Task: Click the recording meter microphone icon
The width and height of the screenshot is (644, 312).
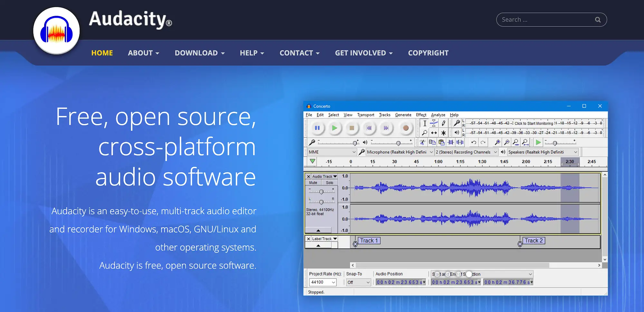Action: click(457, 123)
